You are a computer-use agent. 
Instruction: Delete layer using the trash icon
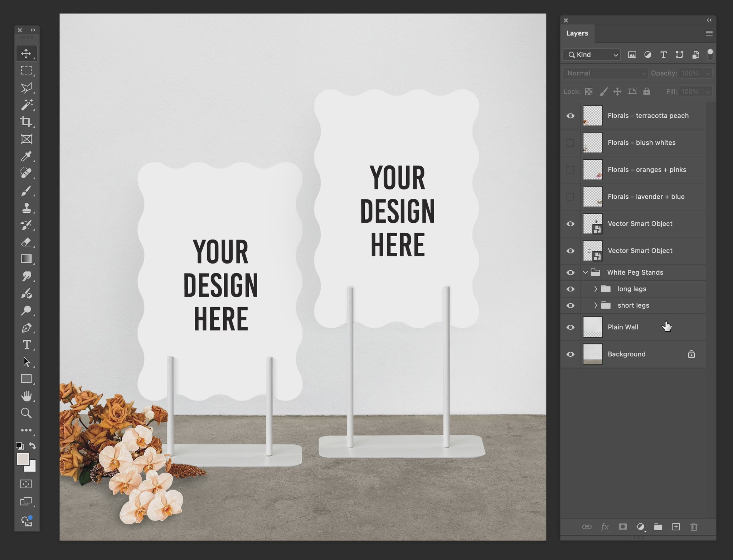pyautogui.click(x=694, y=527)
